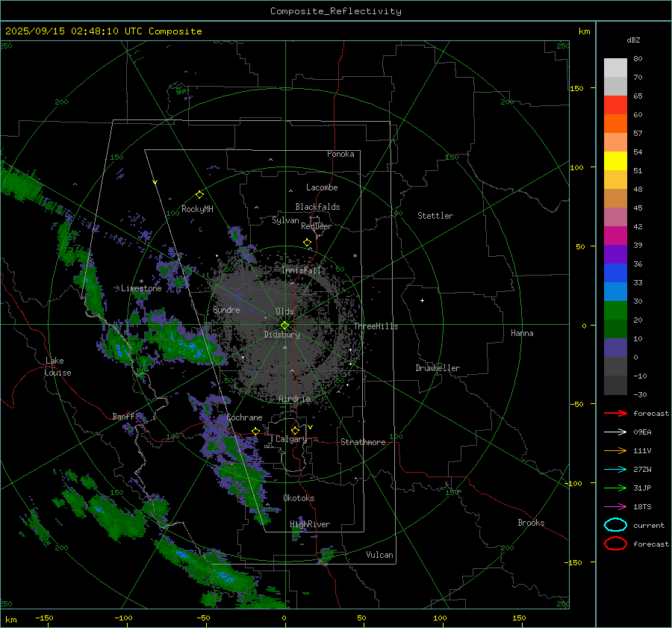This screenshot has width=672, height=628.
Task: Select the Strathmore label
Action: point(363,442)
